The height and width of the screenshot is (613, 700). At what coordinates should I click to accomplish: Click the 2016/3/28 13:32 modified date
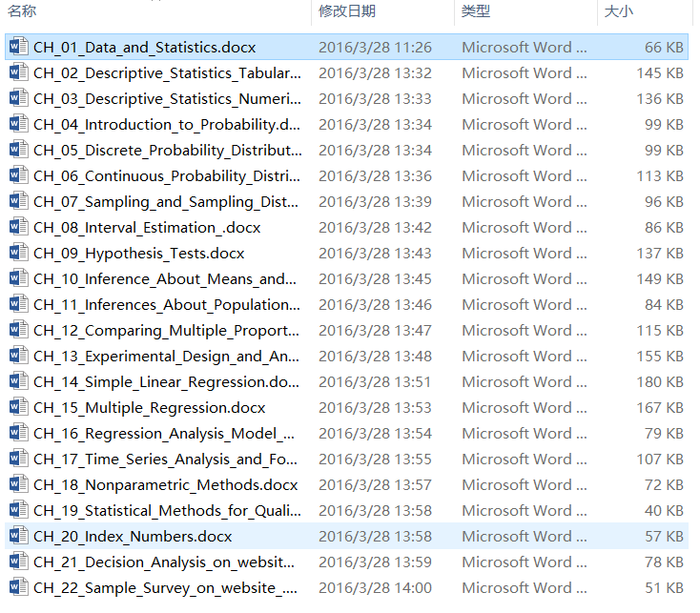[x=375, y=73]
